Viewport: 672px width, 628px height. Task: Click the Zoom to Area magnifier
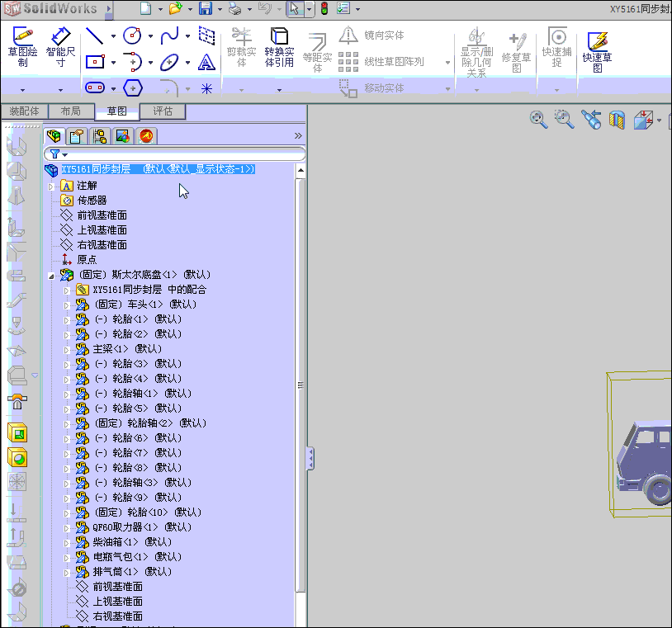pos(564,119)
